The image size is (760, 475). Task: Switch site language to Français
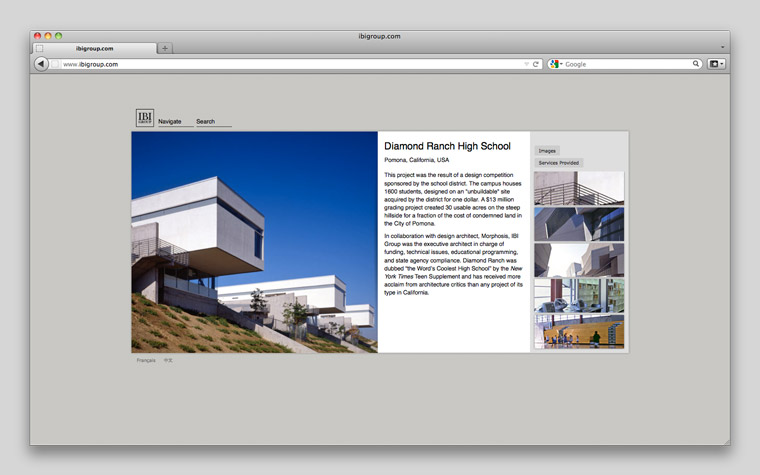pyautogui.click(x=146, y=360)
